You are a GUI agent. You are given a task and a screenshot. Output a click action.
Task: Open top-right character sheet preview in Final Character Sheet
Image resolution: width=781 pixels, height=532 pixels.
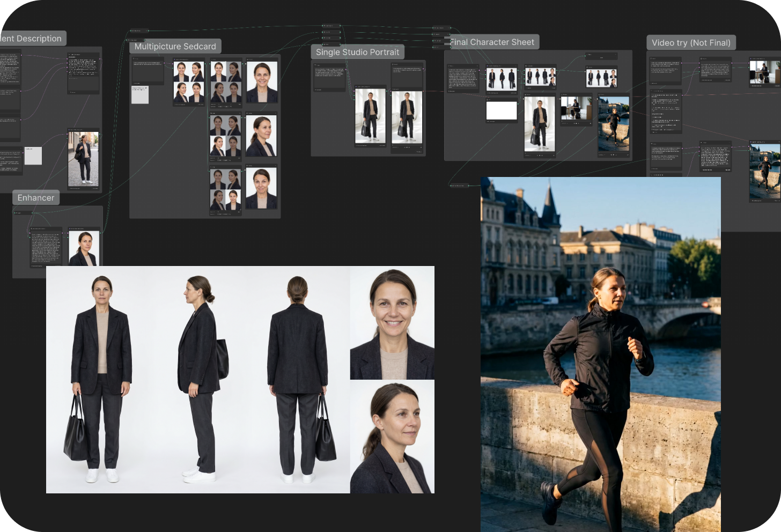(x=601, y=78)
